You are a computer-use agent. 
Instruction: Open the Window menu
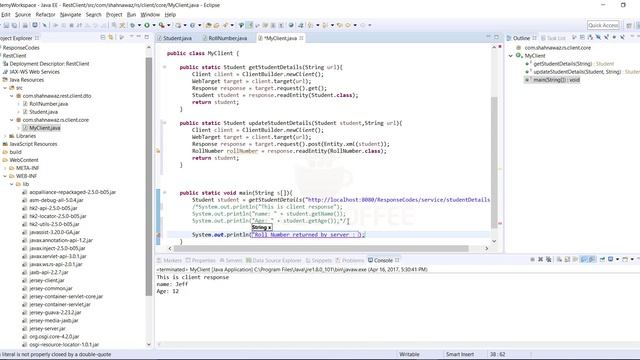click(x=150, y=15)
